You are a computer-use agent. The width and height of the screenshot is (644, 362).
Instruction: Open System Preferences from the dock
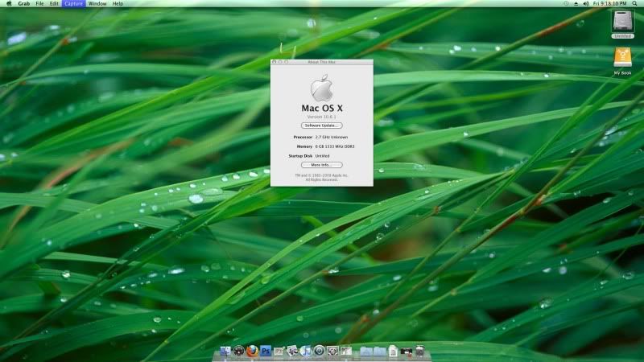(x=332, y=351)
